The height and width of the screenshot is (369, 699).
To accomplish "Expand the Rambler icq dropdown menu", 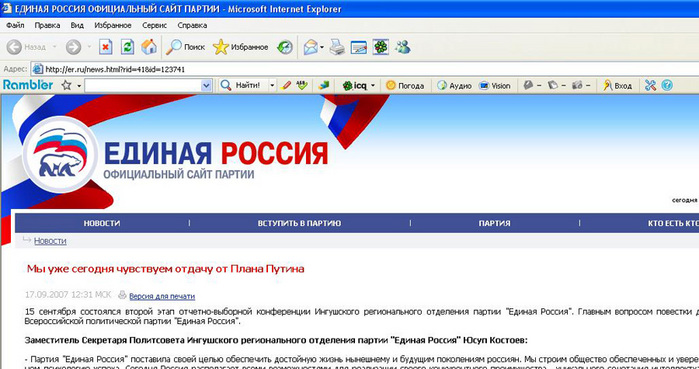I will coord(373,86).
